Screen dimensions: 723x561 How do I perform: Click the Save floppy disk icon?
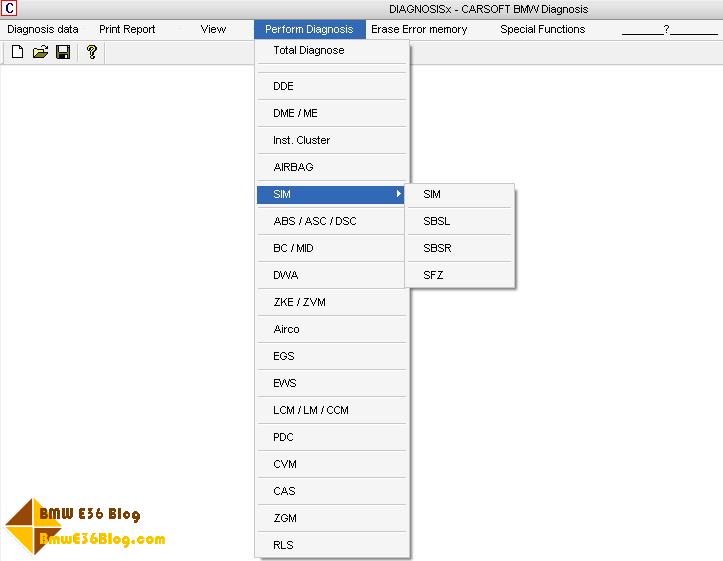(x=63, y=52)
